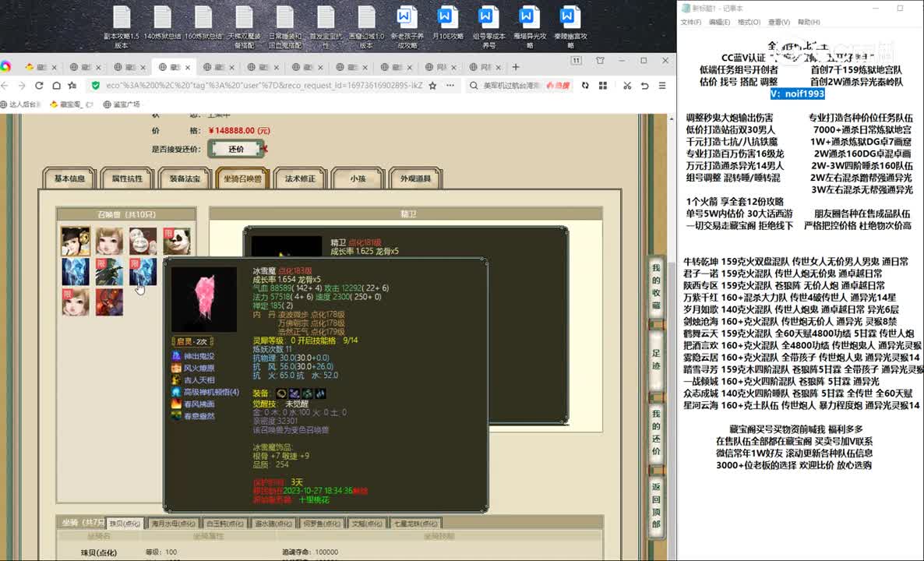Open desktop file 首发宝宝抗性
This screenshot has width=924, height=561.
(326, 27)
